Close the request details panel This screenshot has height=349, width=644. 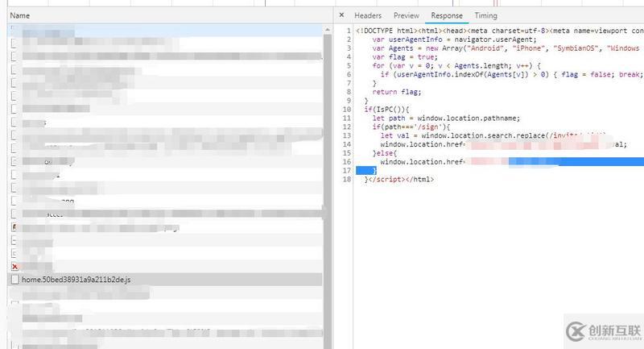341,15
